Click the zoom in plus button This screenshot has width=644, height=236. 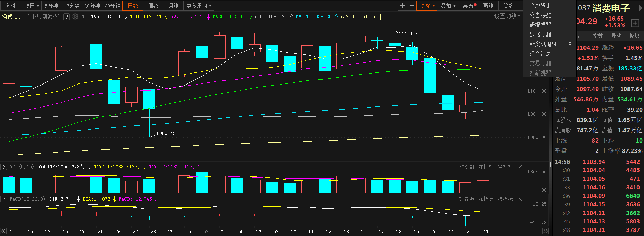click(403, 6)
